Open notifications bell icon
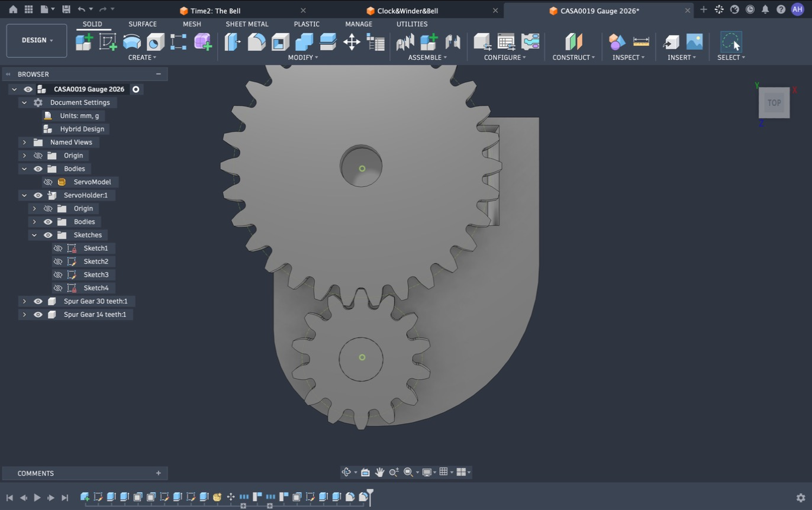This screenshot has width=812, height=510. coord(765,9)
